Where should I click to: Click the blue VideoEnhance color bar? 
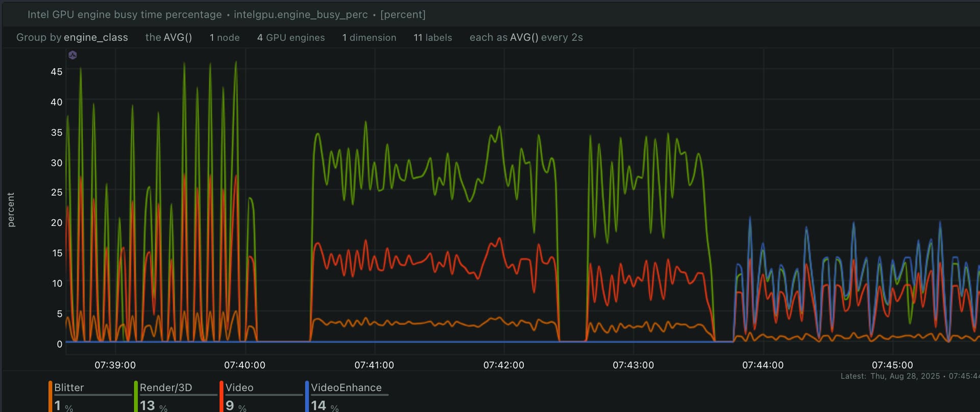[x=307, y=396]
